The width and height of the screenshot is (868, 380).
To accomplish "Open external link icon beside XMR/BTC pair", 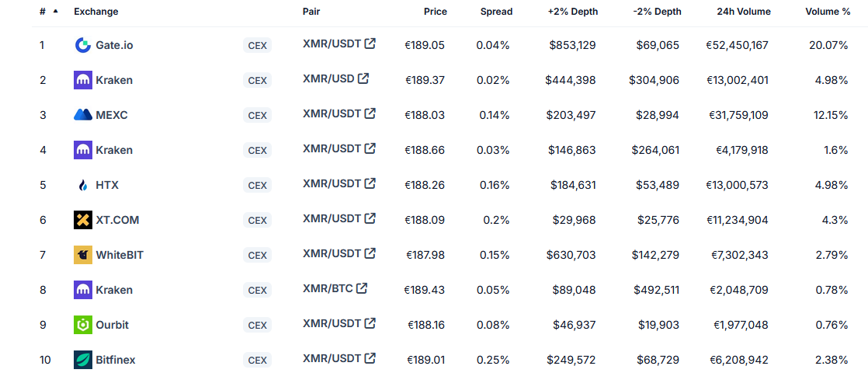I will [x=363, y=288].
